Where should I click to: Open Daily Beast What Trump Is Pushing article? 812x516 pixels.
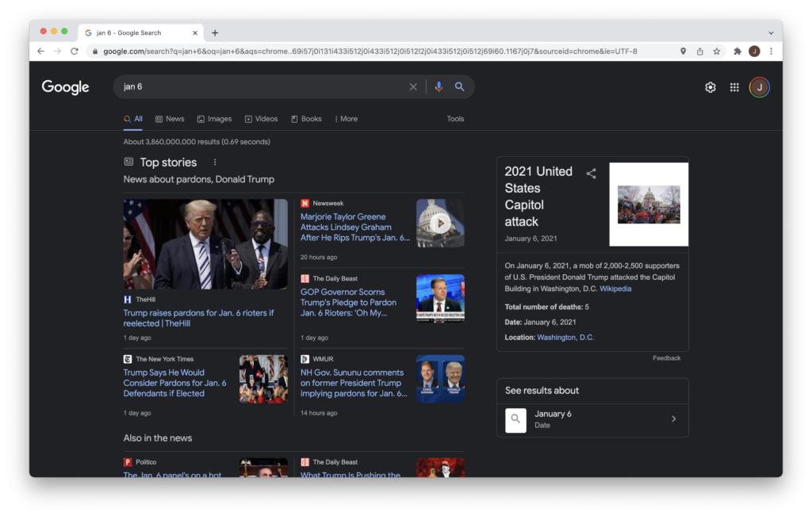(350, 474)
